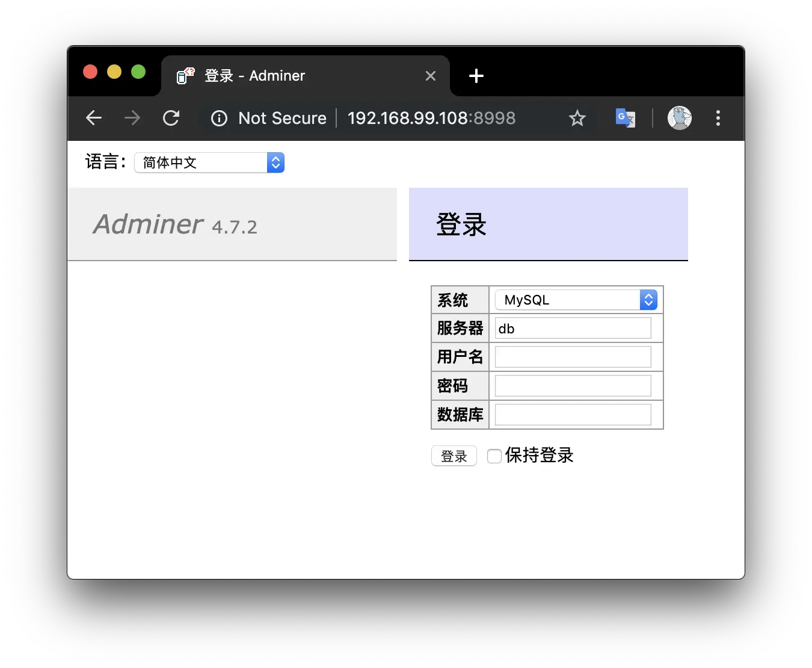Bookmark this page with the star icon
This screenshot has width=812, height=668.
577,118
